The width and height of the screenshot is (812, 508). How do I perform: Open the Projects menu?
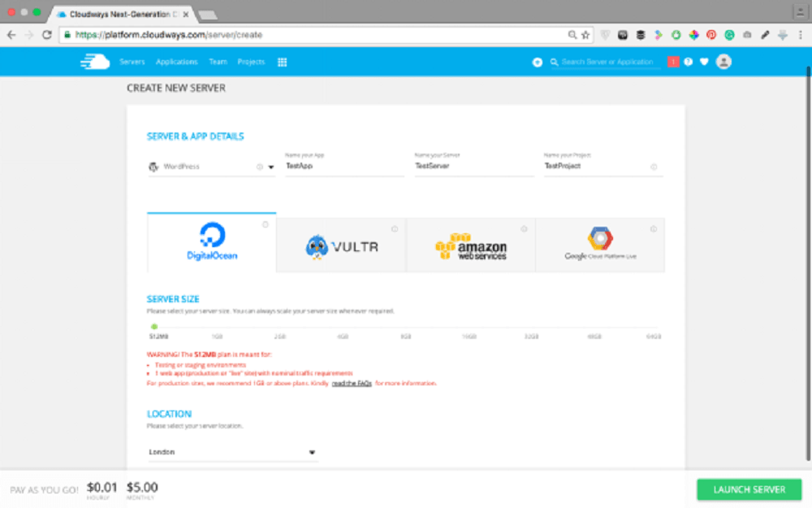click(251, 62)
